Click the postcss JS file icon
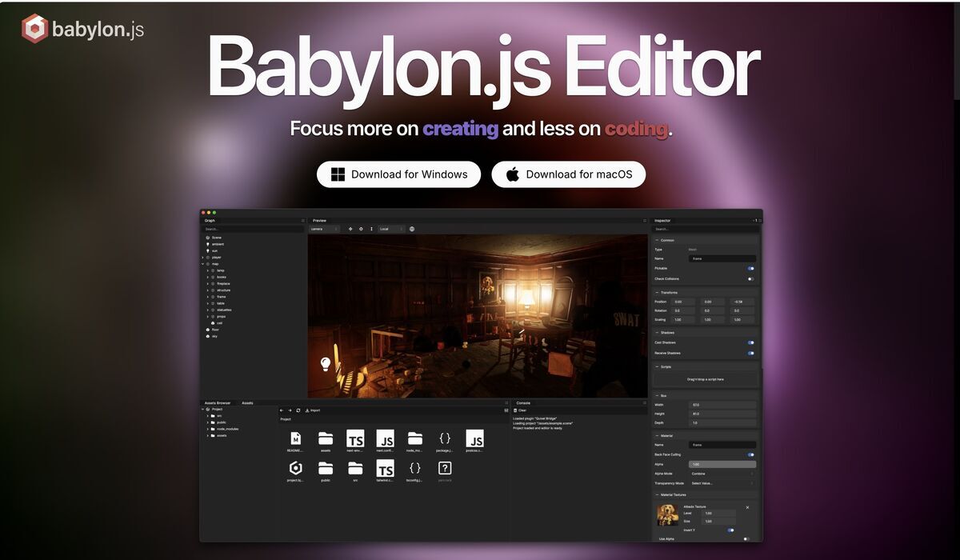Viewport: 960px width, 560px height. pos(475,438)
